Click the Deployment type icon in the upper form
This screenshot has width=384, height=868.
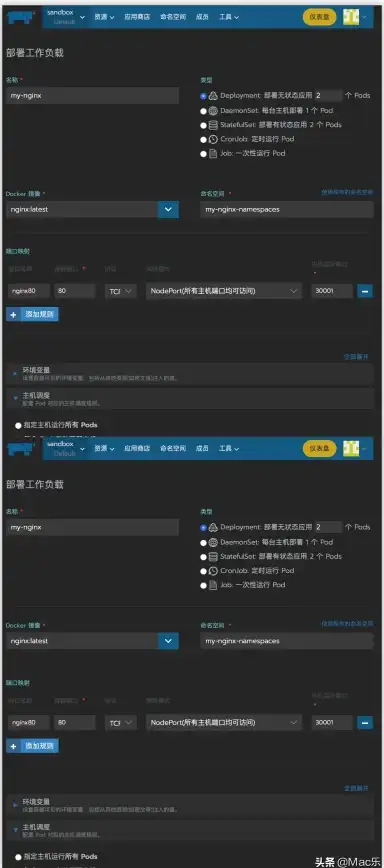click(214, 95)
